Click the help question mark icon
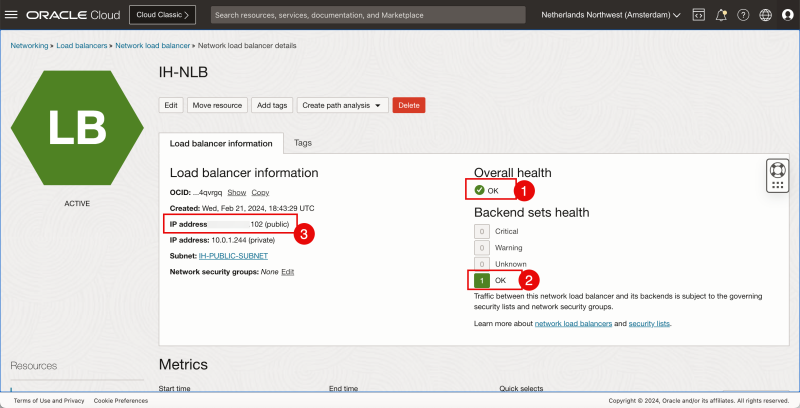Screen dimensions: 800x408 (743, 16)
